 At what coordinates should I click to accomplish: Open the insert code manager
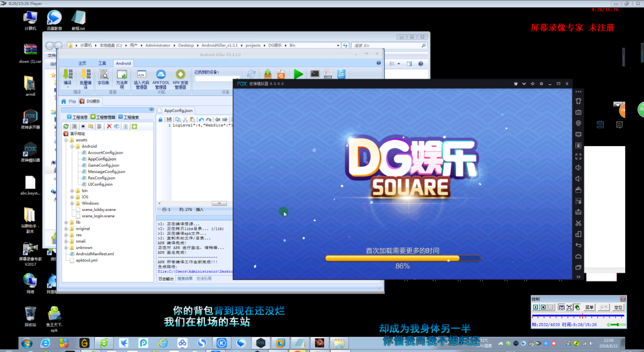tap(142, 79)
